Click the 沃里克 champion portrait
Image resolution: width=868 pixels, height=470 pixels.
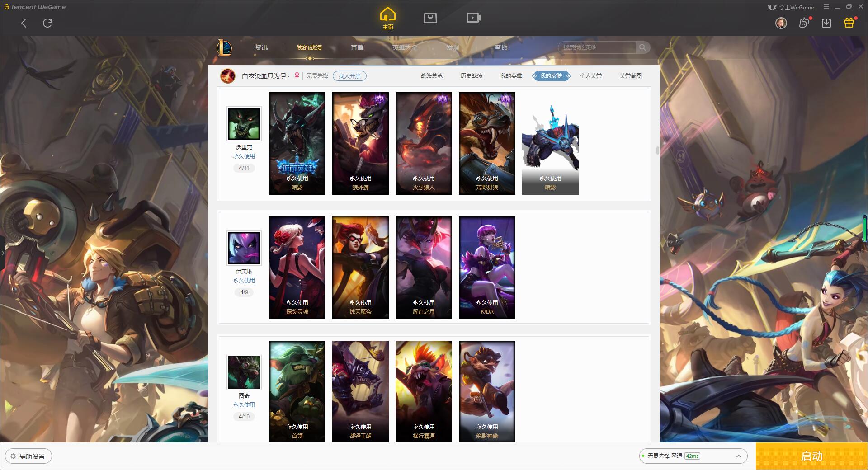pyautogui.click(x=244, y=124)
